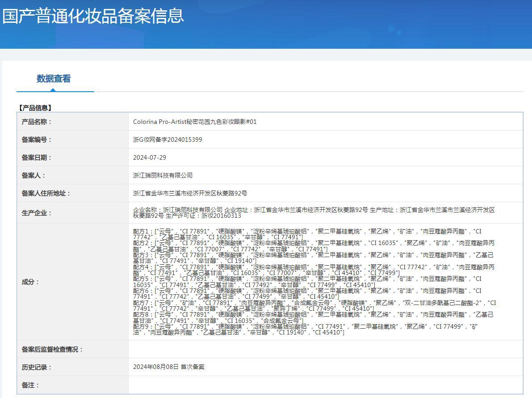
Task: Click the 历史记录 label
Action: point(37,367)
